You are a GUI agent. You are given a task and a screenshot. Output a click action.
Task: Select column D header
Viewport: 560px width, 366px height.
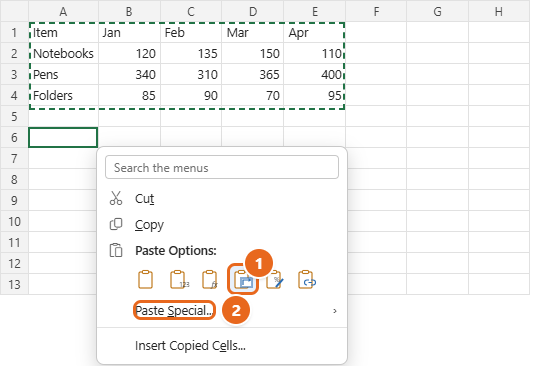(252, 11)
